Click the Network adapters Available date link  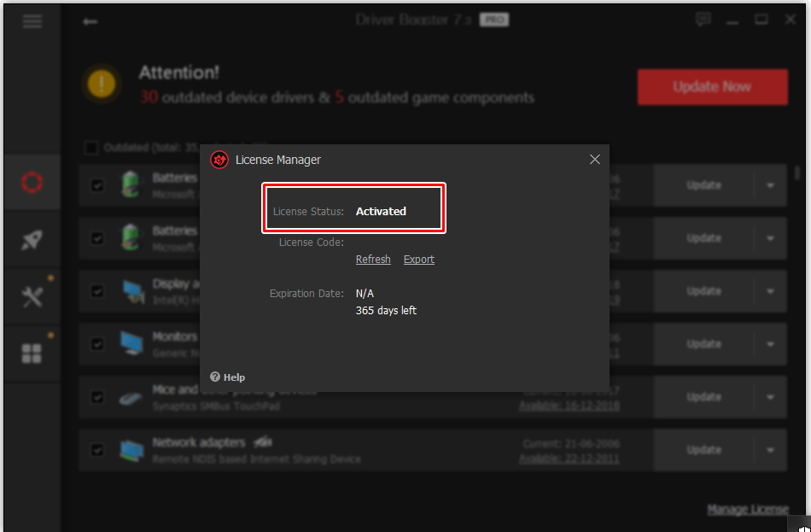(x=569, y=459)
